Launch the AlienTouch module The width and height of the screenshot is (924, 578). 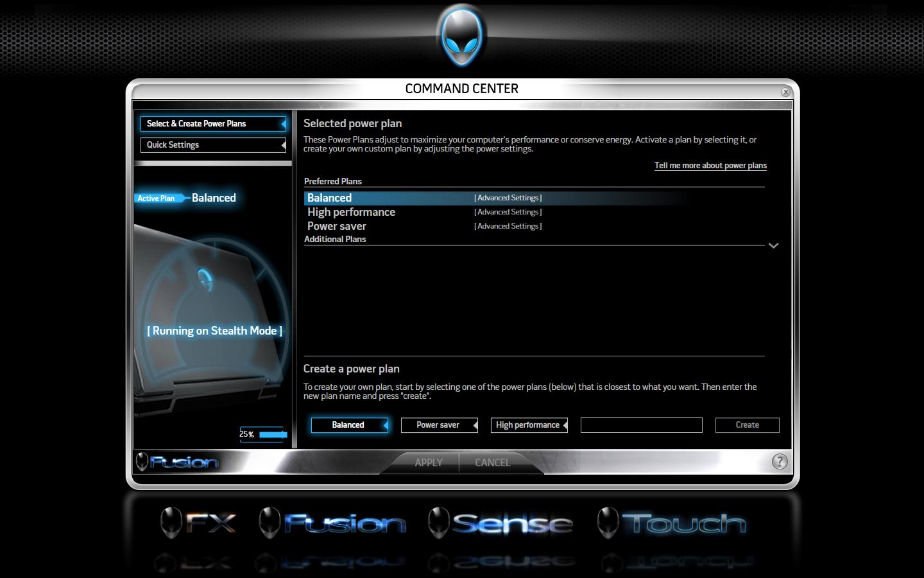[671, 523]
